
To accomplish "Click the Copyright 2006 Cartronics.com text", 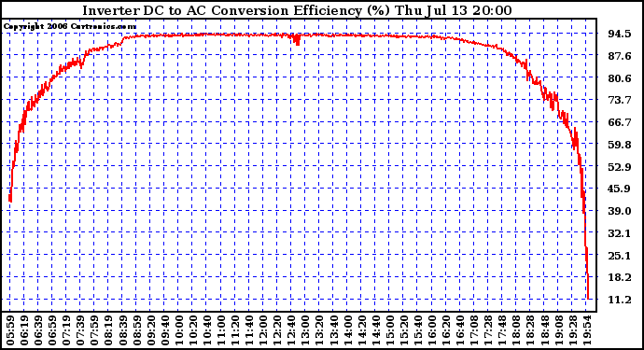I will click(x=70, y=27).
